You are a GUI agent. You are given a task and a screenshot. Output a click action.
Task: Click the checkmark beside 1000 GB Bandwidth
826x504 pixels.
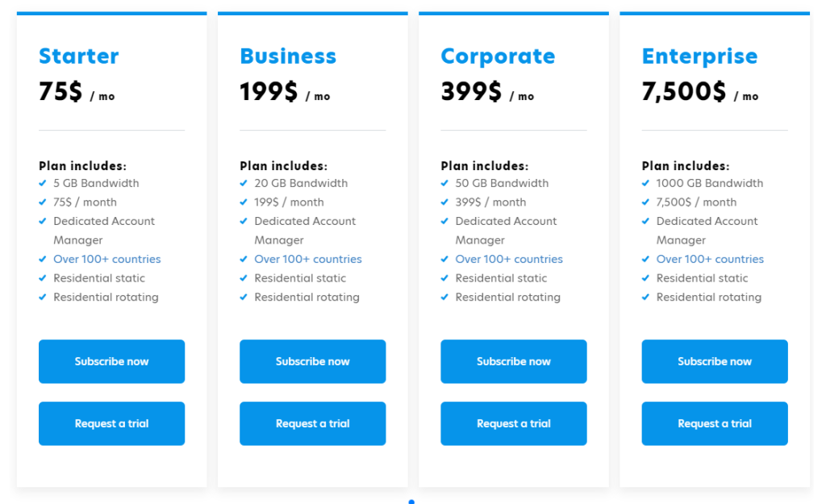point(646,183)
